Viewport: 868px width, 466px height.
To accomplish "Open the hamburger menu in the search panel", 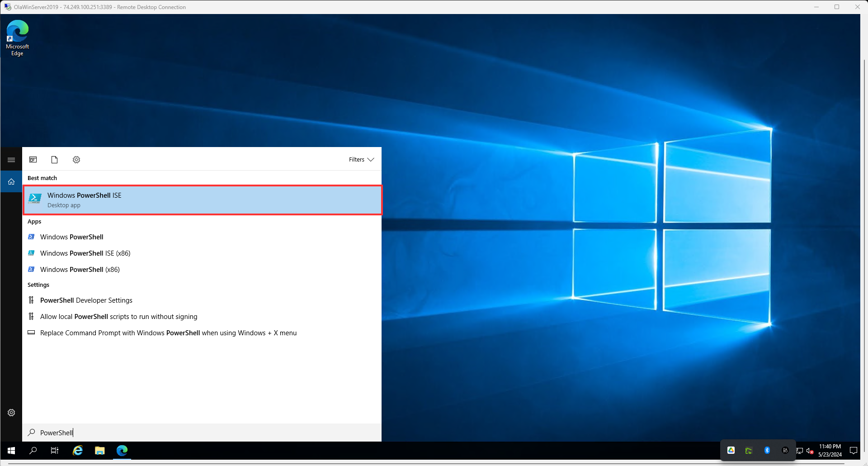I will point(11,159).
